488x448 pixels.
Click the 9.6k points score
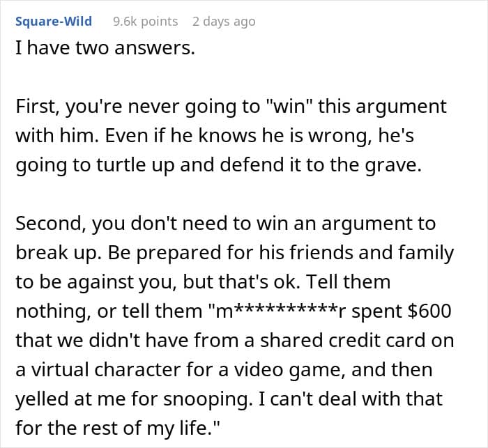point(145,22)
